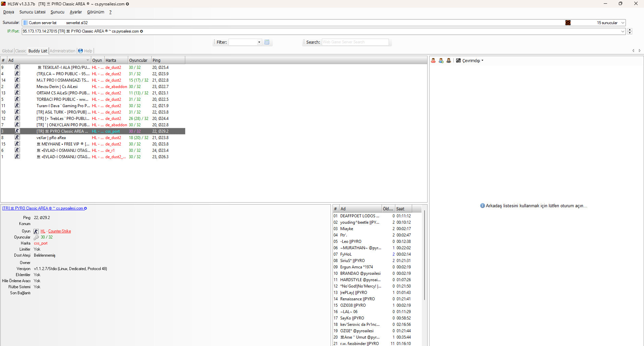Sort server list by Ping column

click(168, 60)
